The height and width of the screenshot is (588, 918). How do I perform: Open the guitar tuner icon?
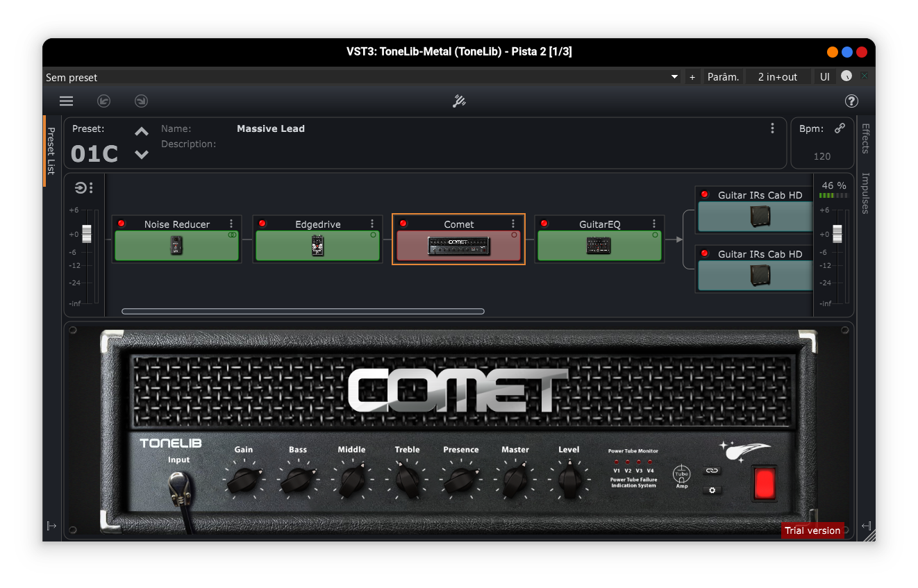459,101
